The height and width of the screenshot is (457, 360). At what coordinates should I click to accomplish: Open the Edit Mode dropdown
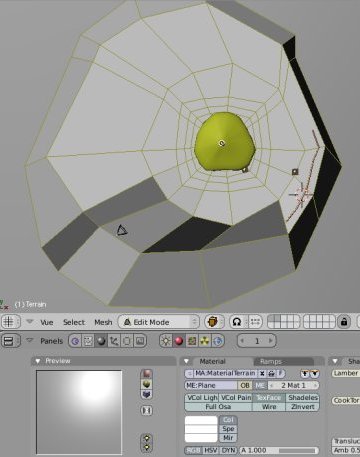tap(159, 322)
